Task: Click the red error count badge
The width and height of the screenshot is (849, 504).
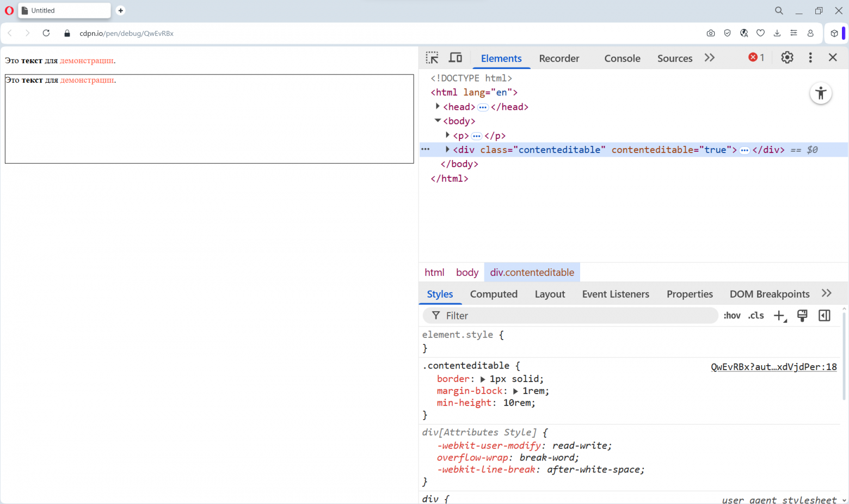Action: coord(756,58)
